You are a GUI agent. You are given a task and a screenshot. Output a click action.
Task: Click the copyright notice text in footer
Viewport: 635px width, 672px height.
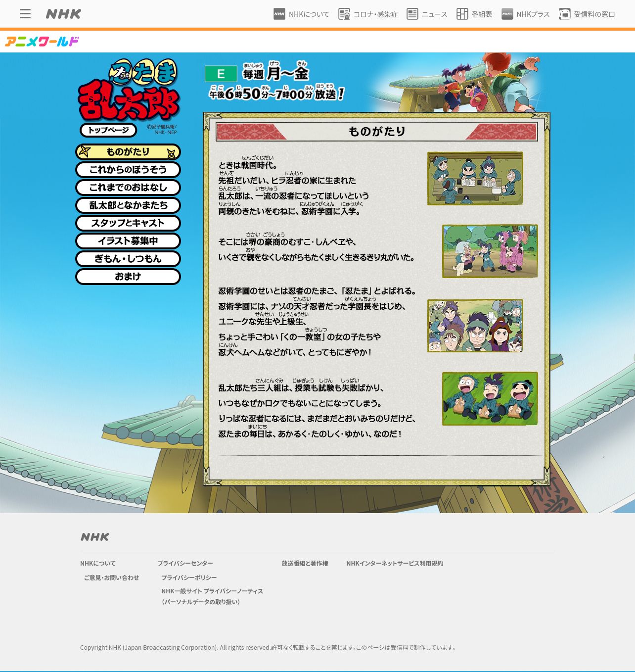[x=268, y=647]
